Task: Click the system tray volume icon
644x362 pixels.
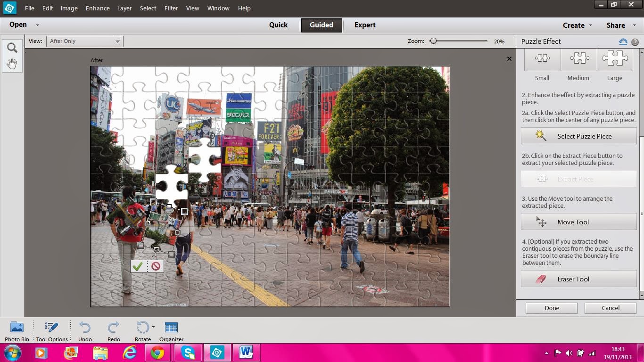Action: click(570, 353)
